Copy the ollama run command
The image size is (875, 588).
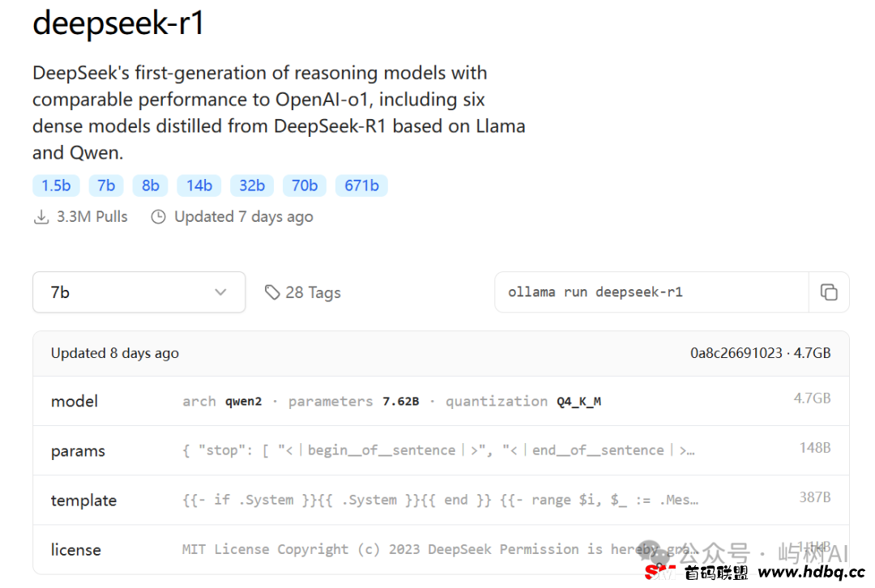point(829,292)
